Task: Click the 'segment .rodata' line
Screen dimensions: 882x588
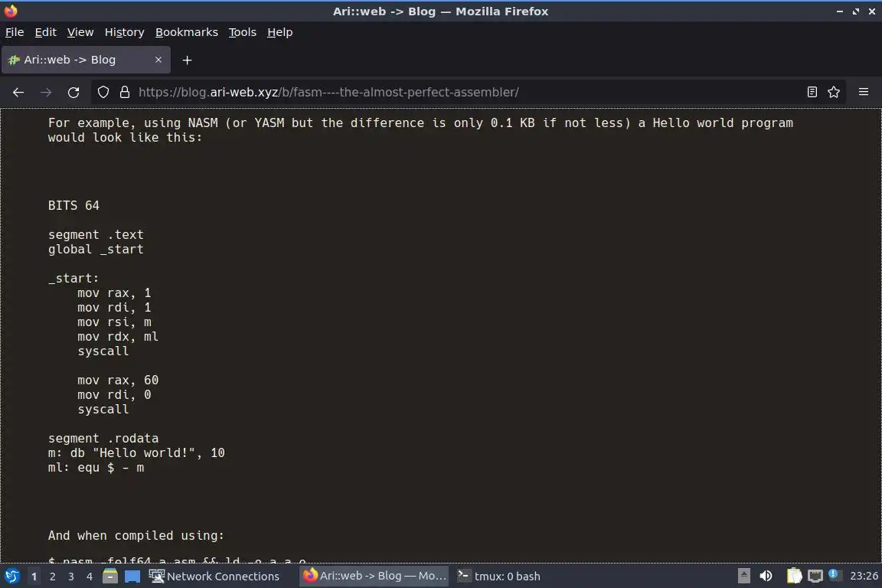Action: (103, 439)
